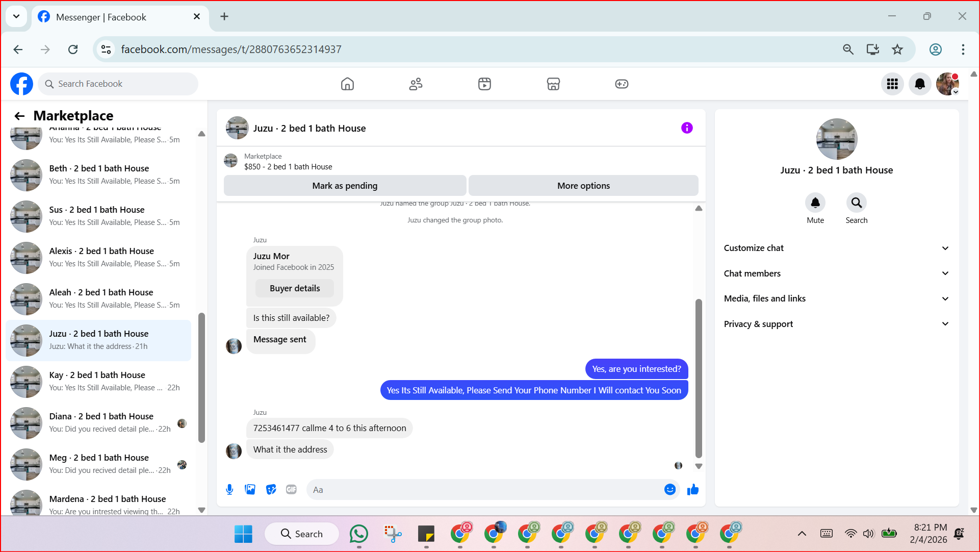View Buyer details for Juzu Mor
Screen dimensions: 980x552
click(x=295, y=288)
